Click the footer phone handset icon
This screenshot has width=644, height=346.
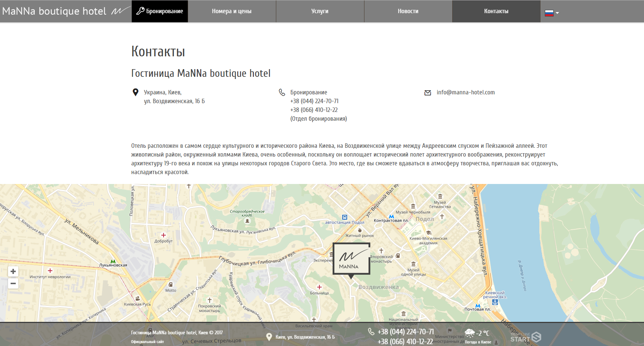(371, 331)
